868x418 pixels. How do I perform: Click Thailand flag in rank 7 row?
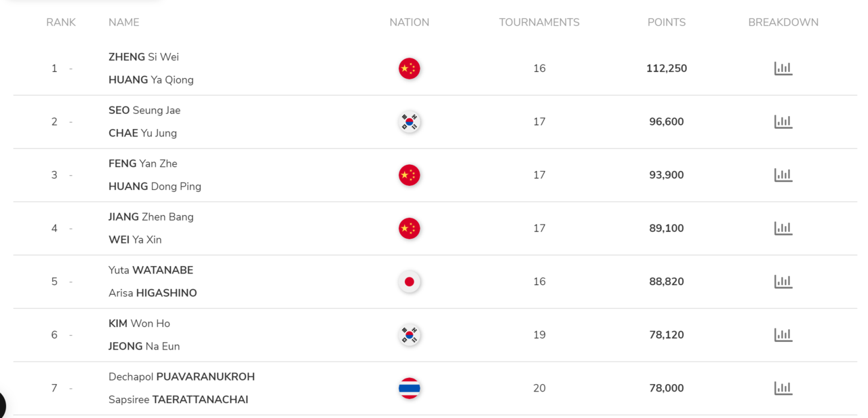click(x=410, y=388)
